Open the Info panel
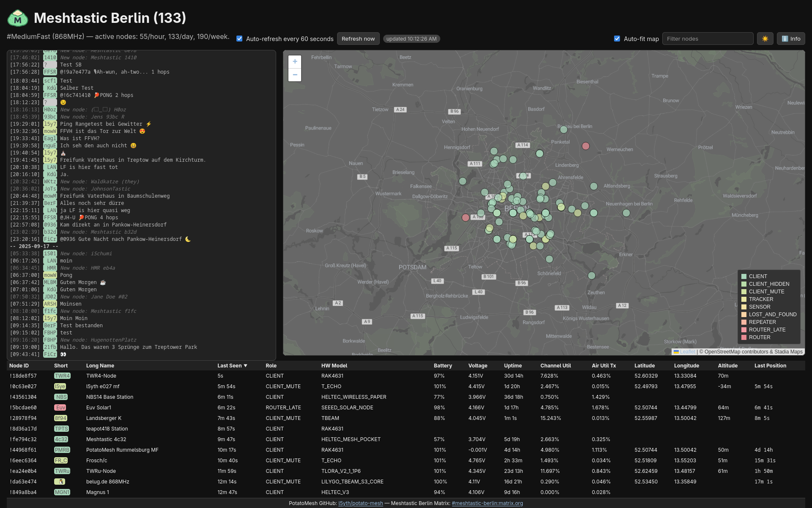 (x=790, y=39)
